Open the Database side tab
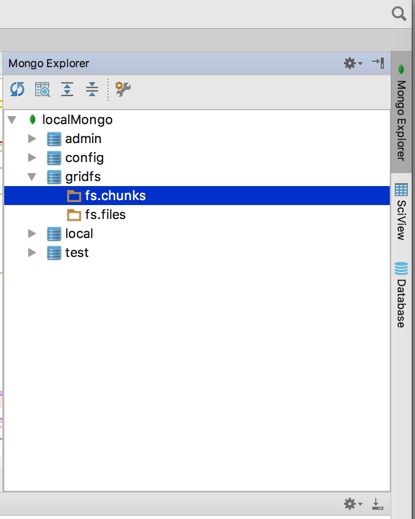This screenshot has width=415, height=519. 401,295
